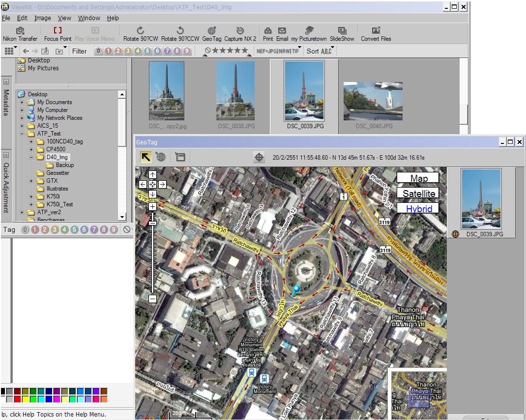Zoom out the map with minus
Viewport: 526px width, 420px height.
(152, 299)
